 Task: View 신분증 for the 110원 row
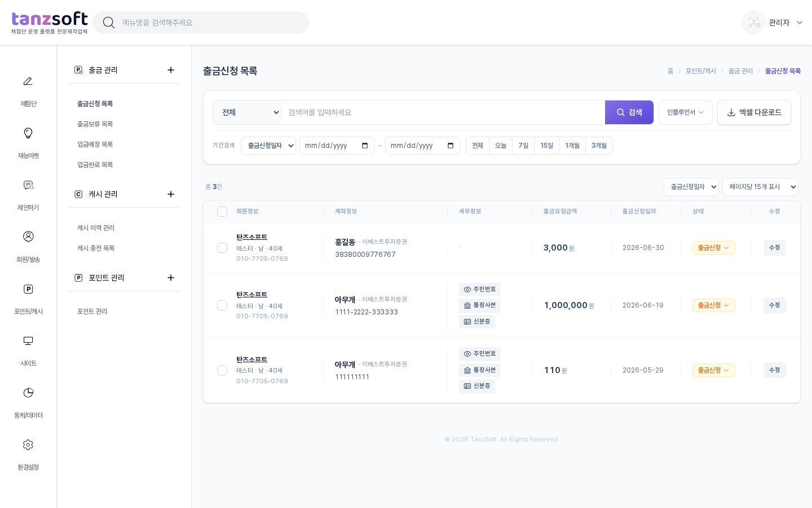477,386
